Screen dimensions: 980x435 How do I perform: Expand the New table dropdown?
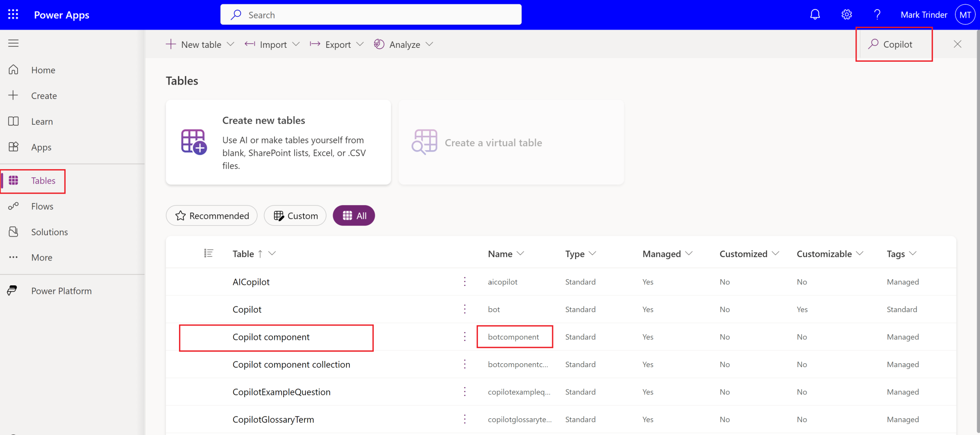coord(231,44)
